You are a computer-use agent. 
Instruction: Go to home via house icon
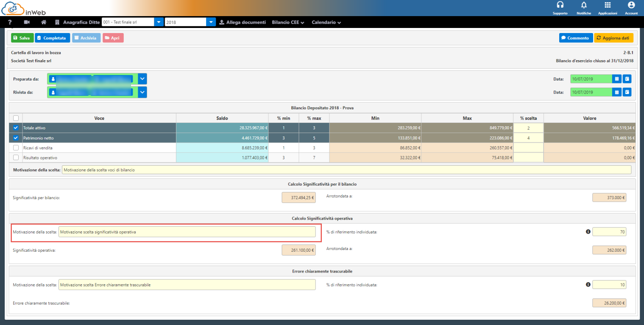pos(43,22)
